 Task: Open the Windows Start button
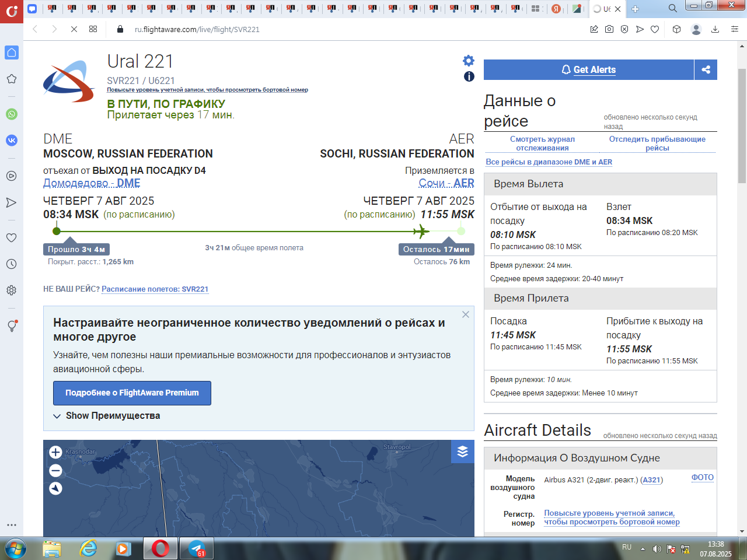coord(15,549)
